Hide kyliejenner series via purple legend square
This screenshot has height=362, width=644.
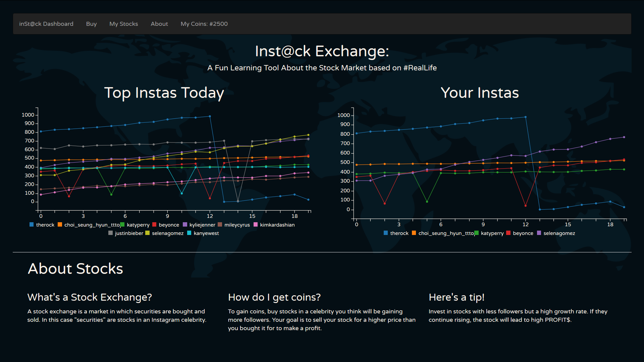[185, 225]
